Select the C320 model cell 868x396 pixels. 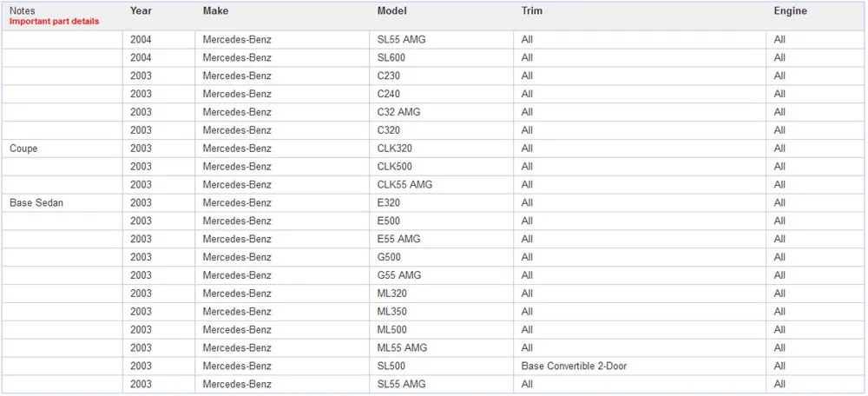click(x=389, y=130)
